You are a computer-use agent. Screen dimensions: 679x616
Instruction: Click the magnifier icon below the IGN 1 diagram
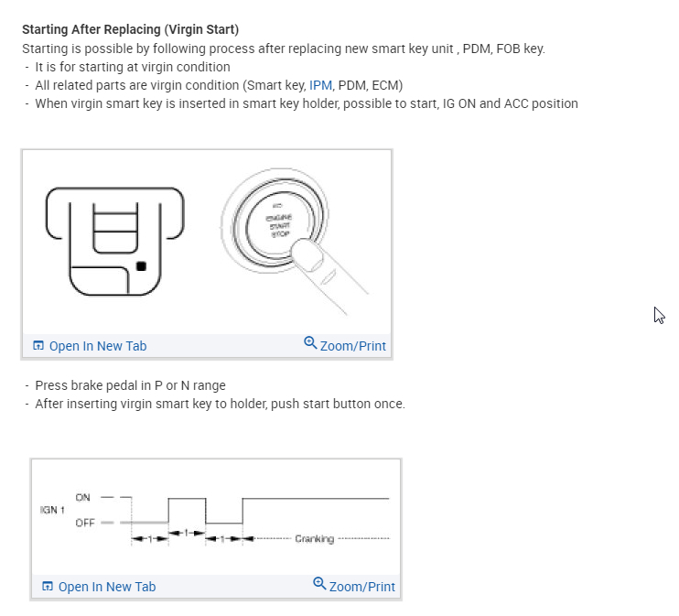[x=319, y=584]
